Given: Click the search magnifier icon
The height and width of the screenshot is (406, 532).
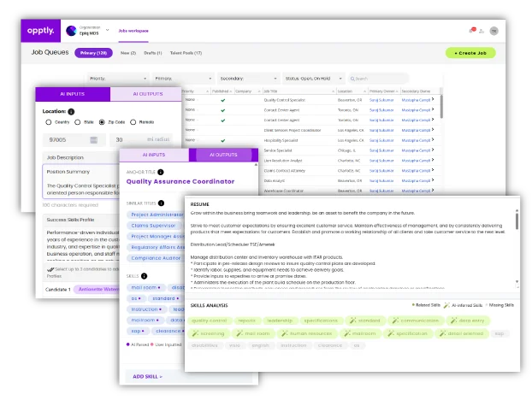Looking at the screenshot, I should [352, 79].
